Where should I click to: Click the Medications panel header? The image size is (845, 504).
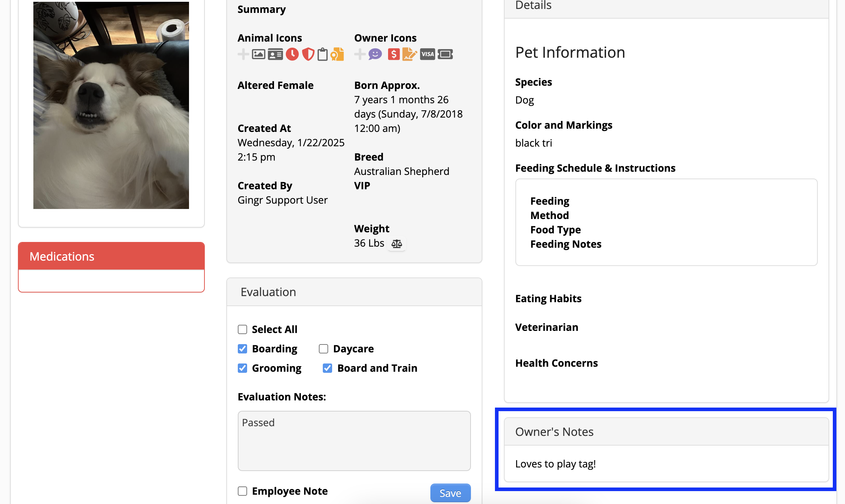(111, 256)
